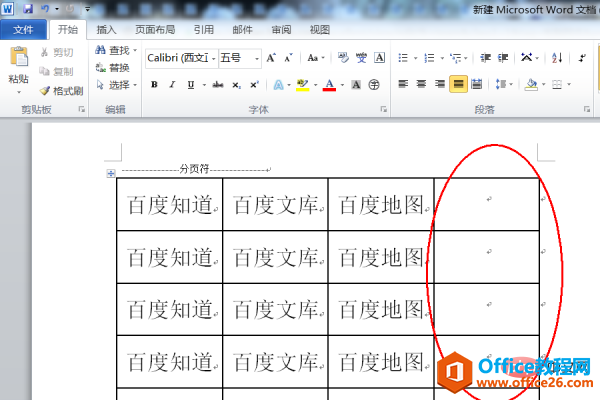
Task: Apply the yellow text highlight color
Action: [x=302, y=85]
